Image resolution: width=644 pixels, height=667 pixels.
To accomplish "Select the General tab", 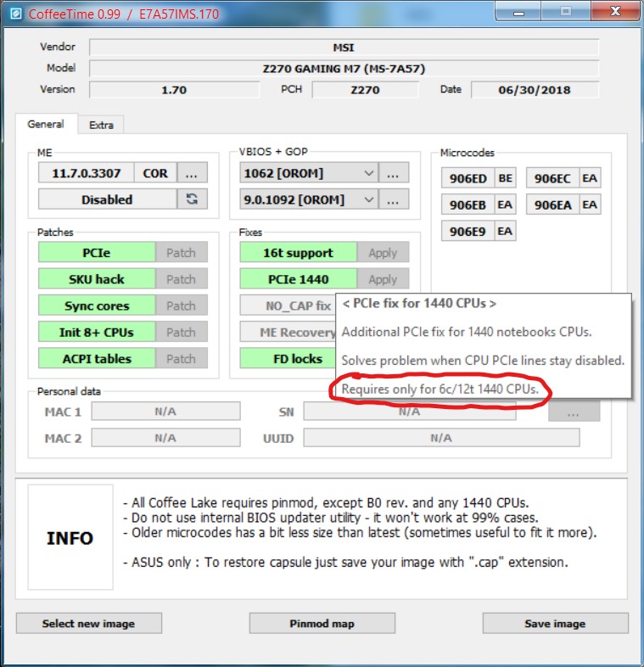I will pos(46,124).
